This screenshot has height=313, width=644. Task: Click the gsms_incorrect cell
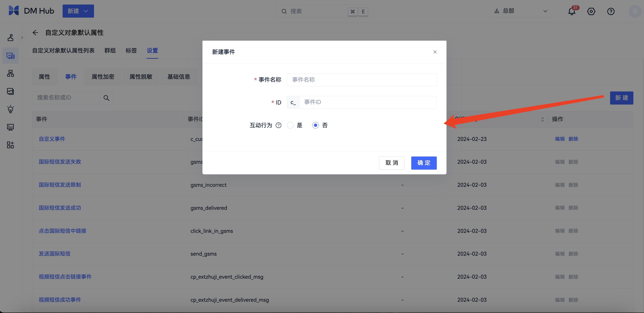(x=209, y=185)
